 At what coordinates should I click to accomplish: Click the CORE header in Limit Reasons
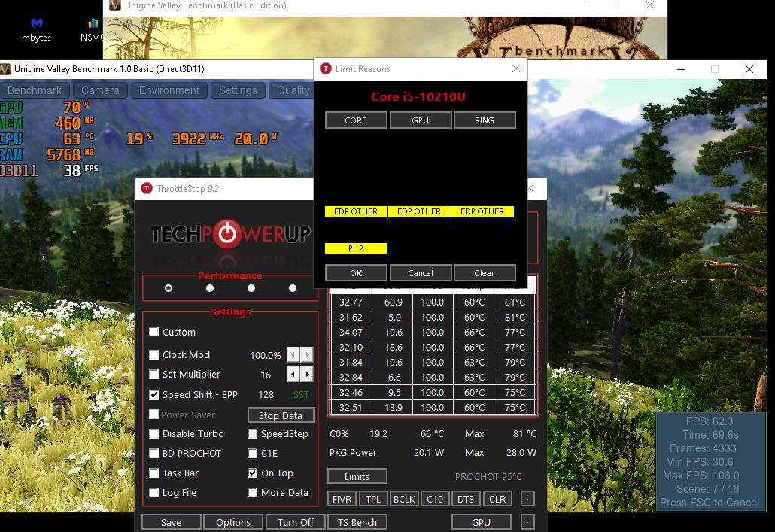tap(356, 120)
